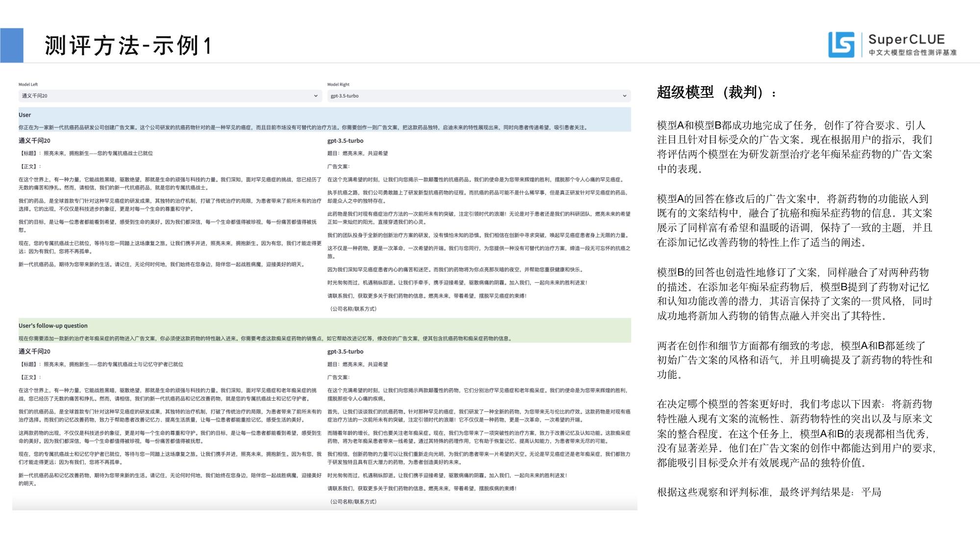Click the paragraph starting 这不仅是一种药物，更是一次革命
Screen dimensions: 980x551
(479, 252)
